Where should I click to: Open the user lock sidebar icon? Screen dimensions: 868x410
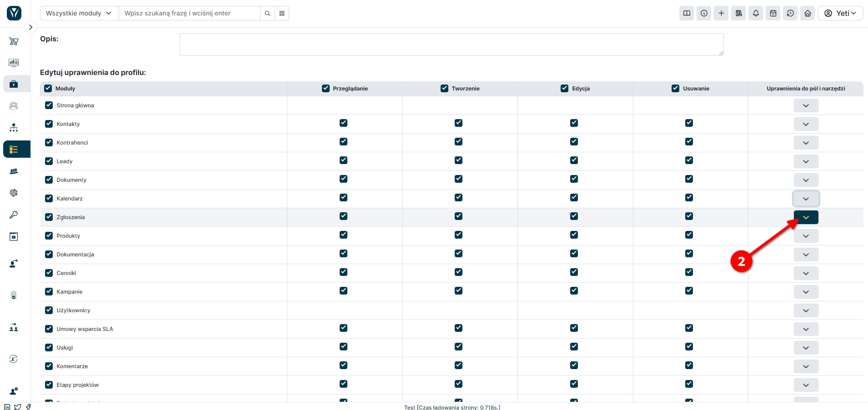click(x=14, y=391)
